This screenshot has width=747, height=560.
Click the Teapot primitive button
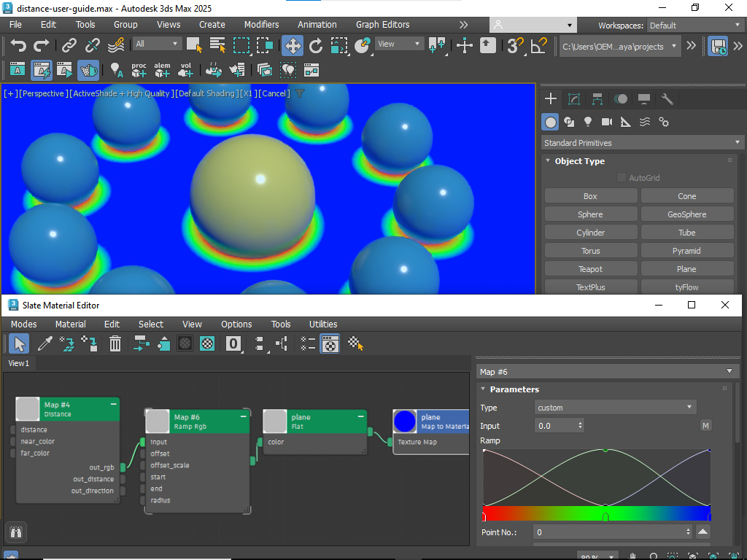590,269
